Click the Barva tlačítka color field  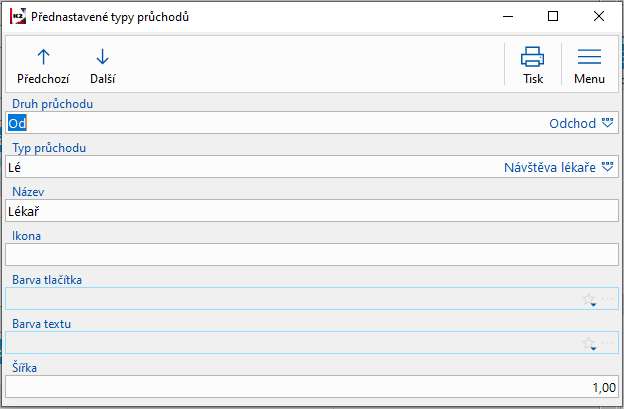290,299
